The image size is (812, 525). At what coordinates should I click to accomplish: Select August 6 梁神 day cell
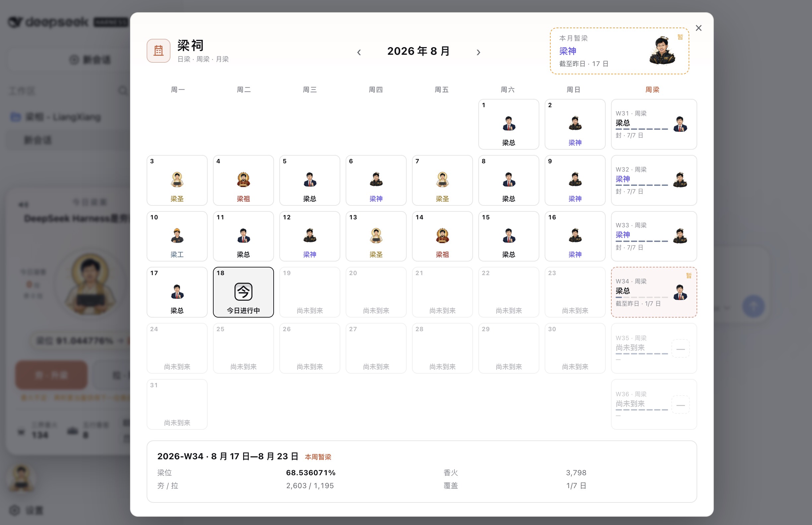[x=376, y=180]
